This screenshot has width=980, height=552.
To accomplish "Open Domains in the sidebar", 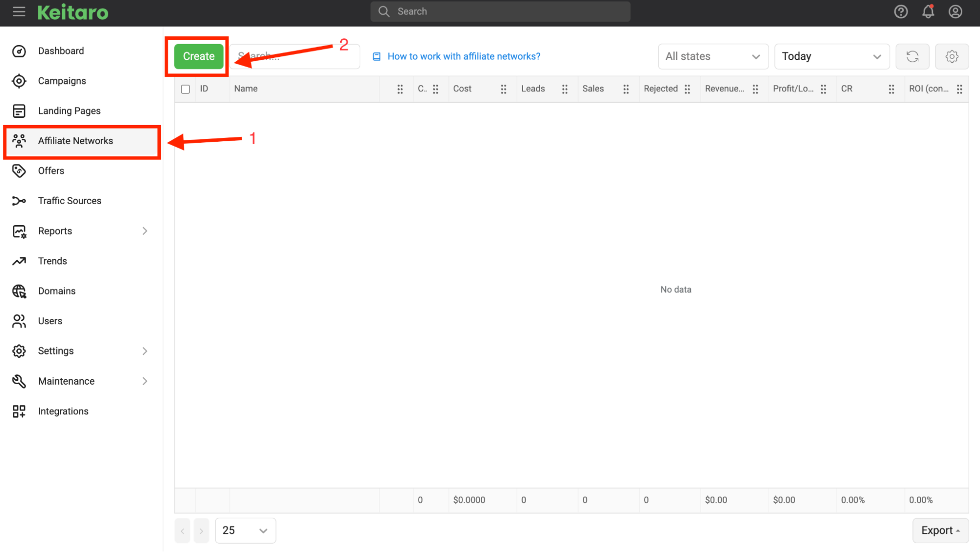I will pyautogui.click(x=81, y=291).
